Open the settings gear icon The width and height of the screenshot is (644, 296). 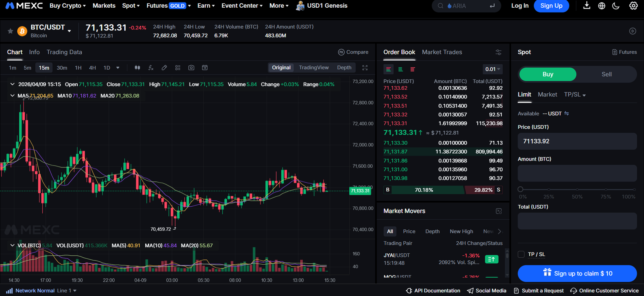(634, 6)
